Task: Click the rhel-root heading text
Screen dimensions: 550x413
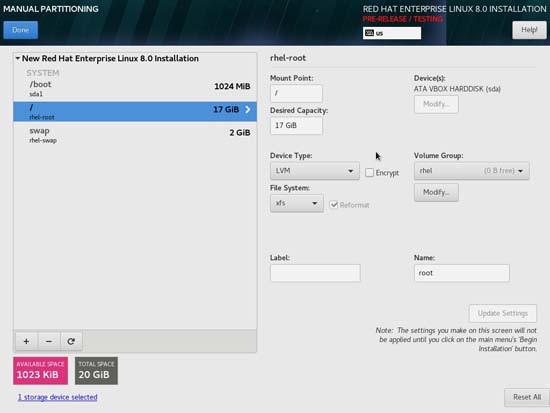Action: [x=288, y=58]
